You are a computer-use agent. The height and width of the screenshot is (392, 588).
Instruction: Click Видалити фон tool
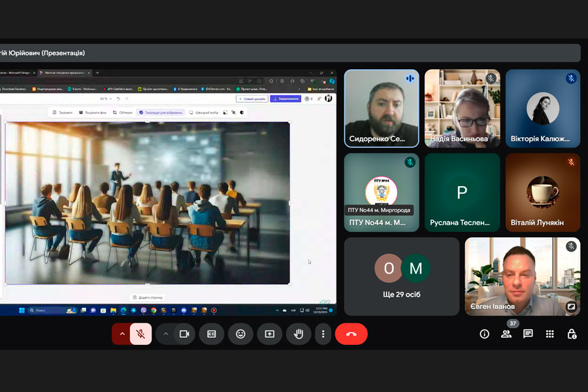[x=92, y=112]
